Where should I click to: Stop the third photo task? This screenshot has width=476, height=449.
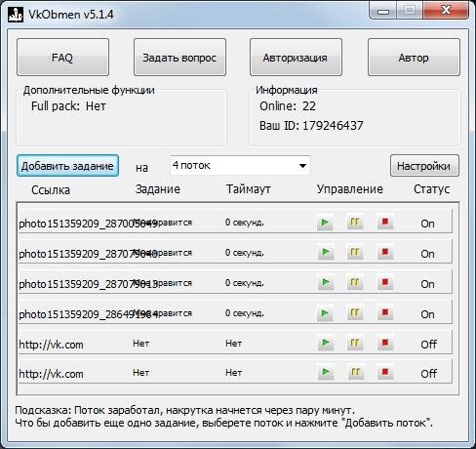385,282
